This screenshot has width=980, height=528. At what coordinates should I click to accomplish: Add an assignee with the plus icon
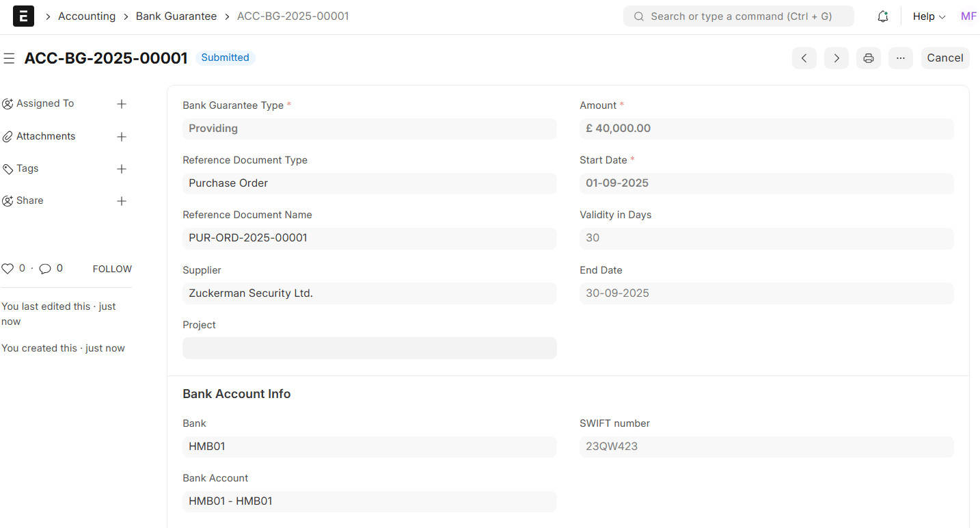[122, 104]
